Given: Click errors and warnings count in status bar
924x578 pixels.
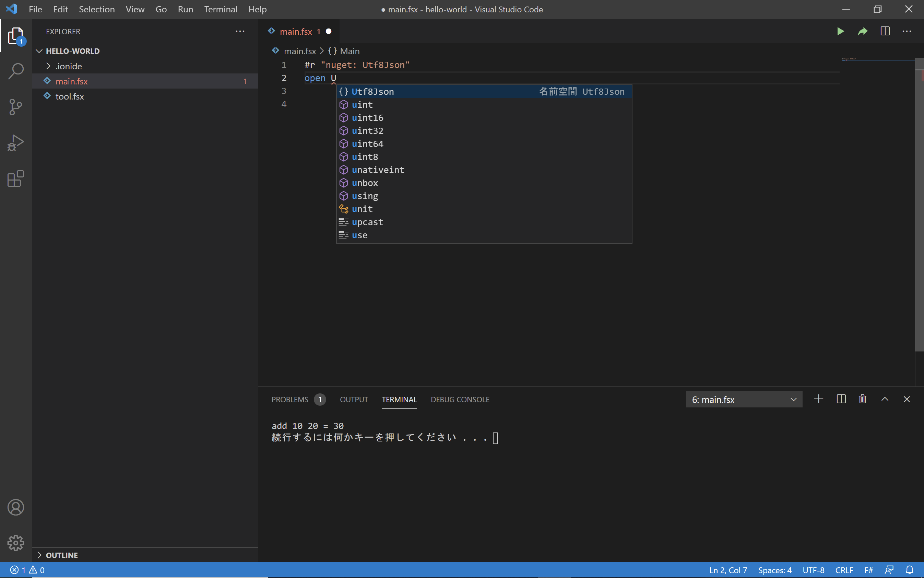Looking at the screenshot, I should (x=27, y=570).
